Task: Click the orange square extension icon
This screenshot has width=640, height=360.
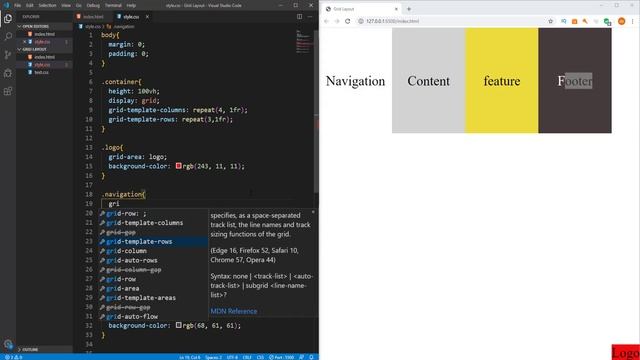Action: 574,21
